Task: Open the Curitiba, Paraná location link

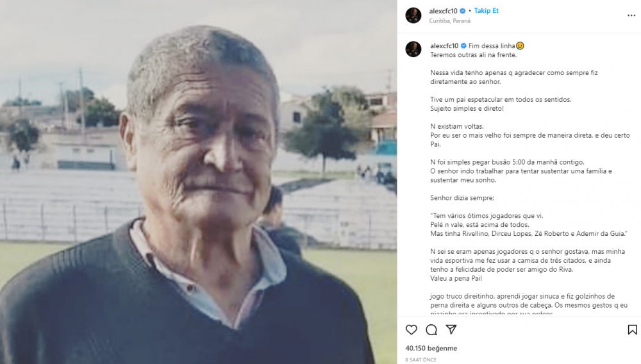Action: 450,21
